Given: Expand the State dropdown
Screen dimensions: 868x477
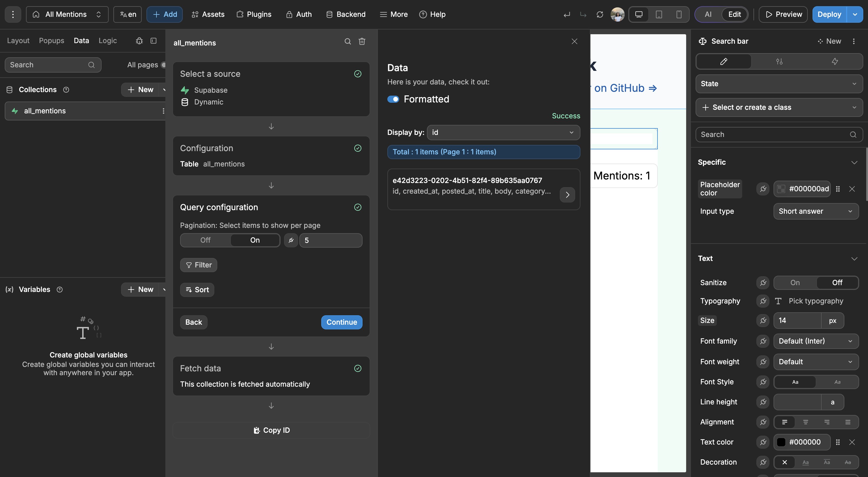Looking at the screenshot, I should (779, 84).
